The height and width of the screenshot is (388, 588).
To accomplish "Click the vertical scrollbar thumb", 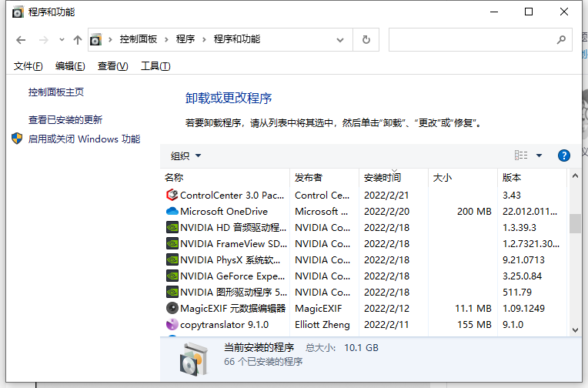I will tap(575, 224).
